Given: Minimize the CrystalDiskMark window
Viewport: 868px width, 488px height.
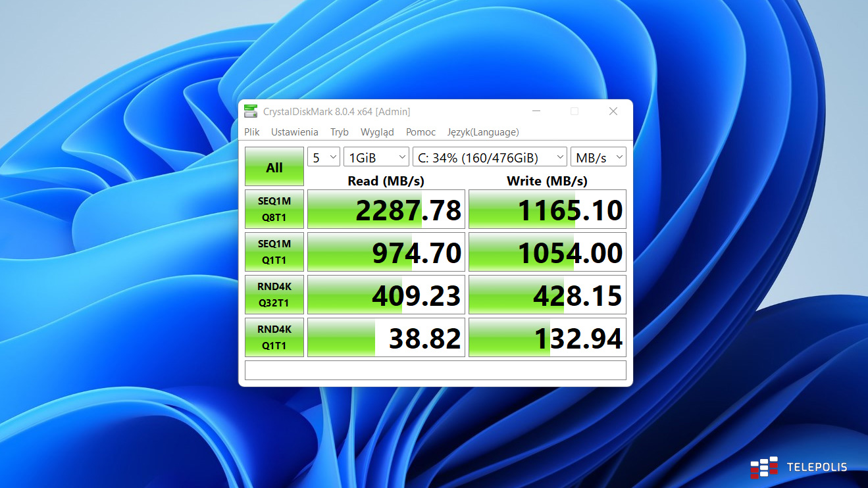Looking at the screenshot, I should pos(536,111).
